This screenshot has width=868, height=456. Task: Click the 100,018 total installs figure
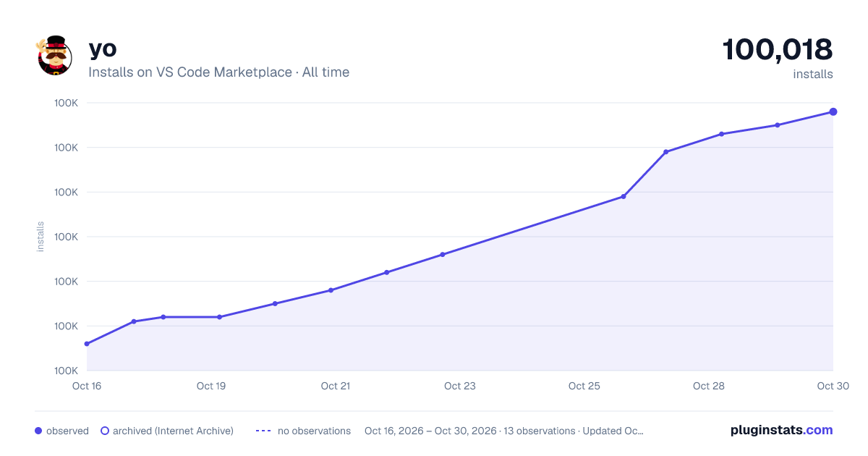click(778, 49)
